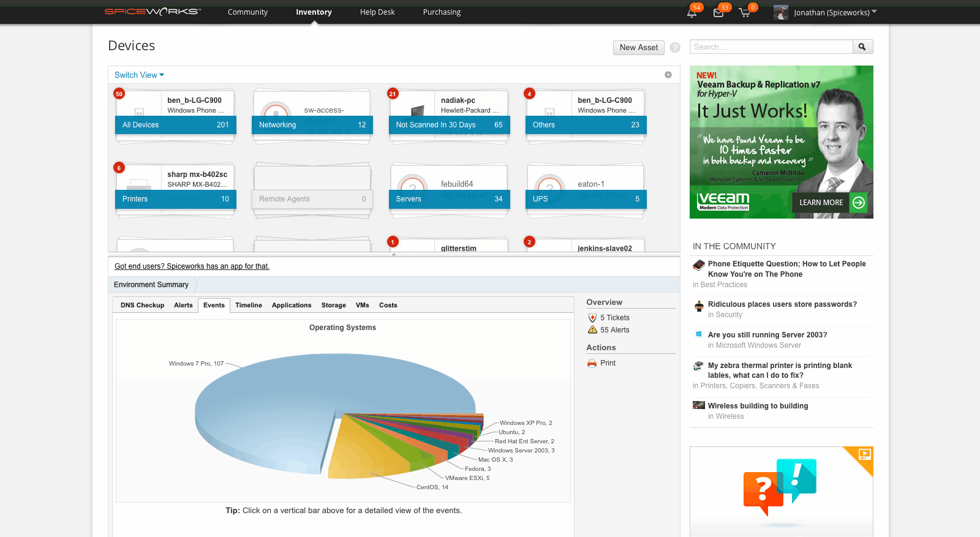980x537 pixels.
Task: Click Jonathan's user avatar
Action: click(781, 12)
